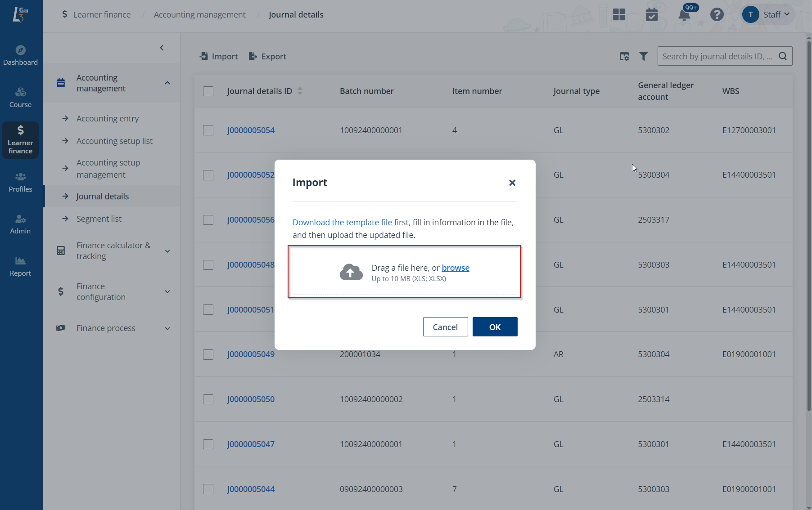This screenshot has height=510, width=812.
Task: Click the apps grid icon in header
Action: 619,15
